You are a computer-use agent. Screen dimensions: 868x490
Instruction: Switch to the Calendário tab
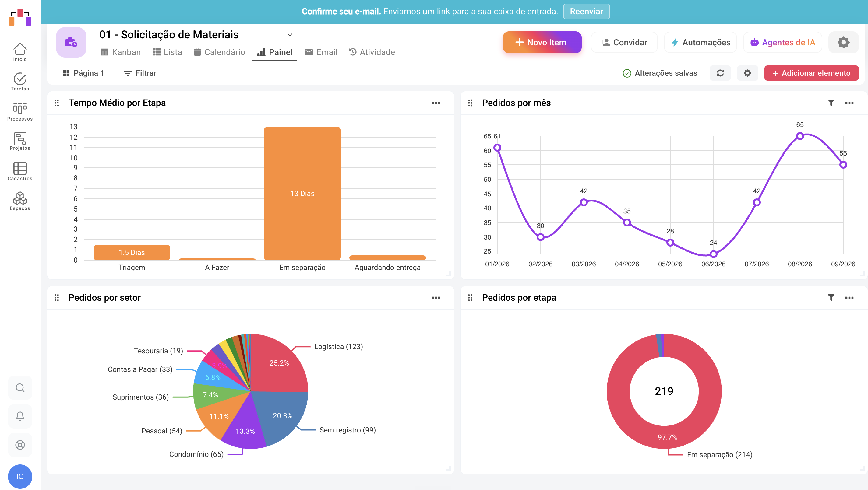219,52
